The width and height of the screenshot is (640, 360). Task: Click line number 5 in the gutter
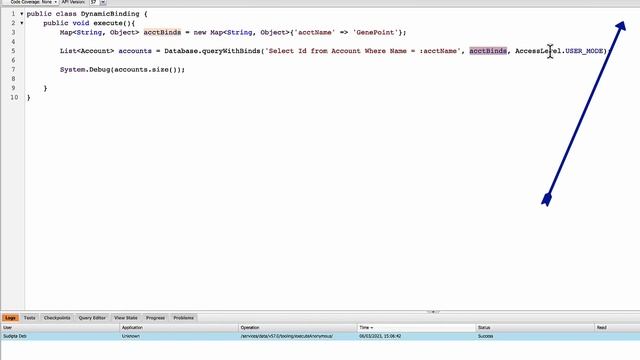13,51
